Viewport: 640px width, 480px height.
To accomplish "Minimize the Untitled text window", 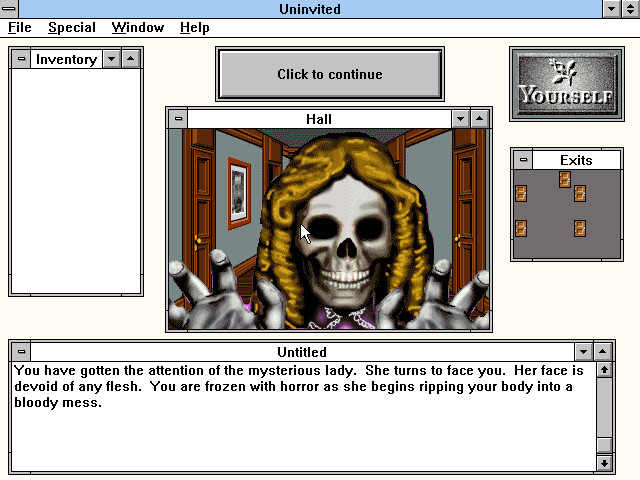I will [584, 351].
